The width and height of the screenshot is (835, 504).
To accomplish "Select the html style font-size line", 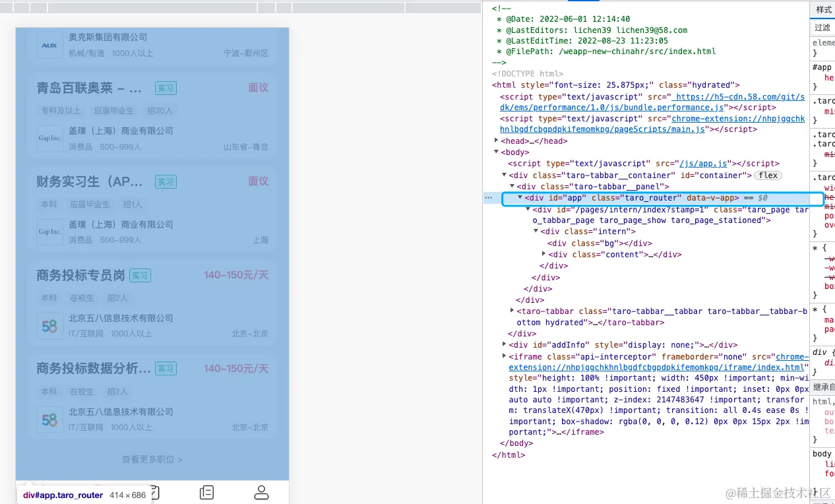I will coord(616,85).
